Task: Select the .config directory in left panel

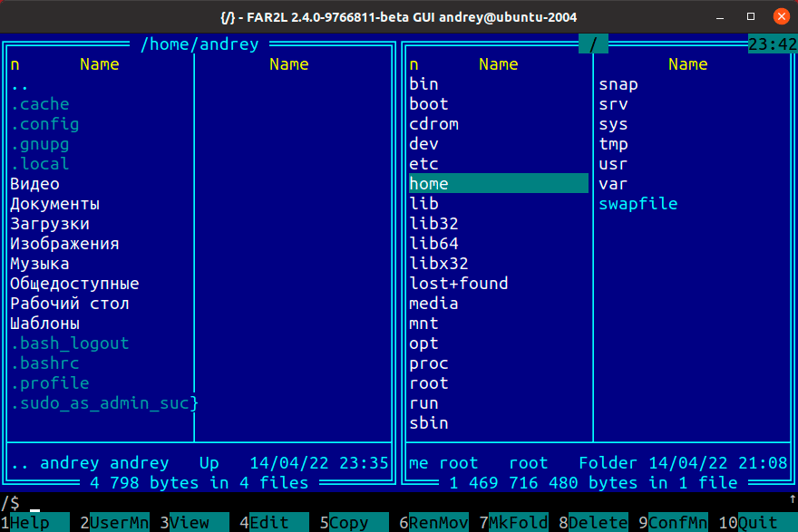Action: pyautogui.click(x=45, y=124)
